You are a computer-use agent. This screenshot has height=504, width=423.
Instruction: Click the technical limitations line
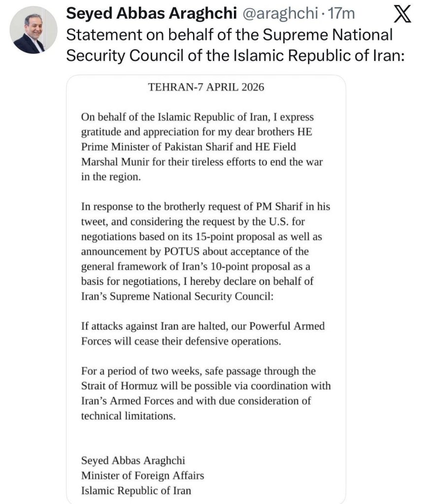tap(128, 415)
